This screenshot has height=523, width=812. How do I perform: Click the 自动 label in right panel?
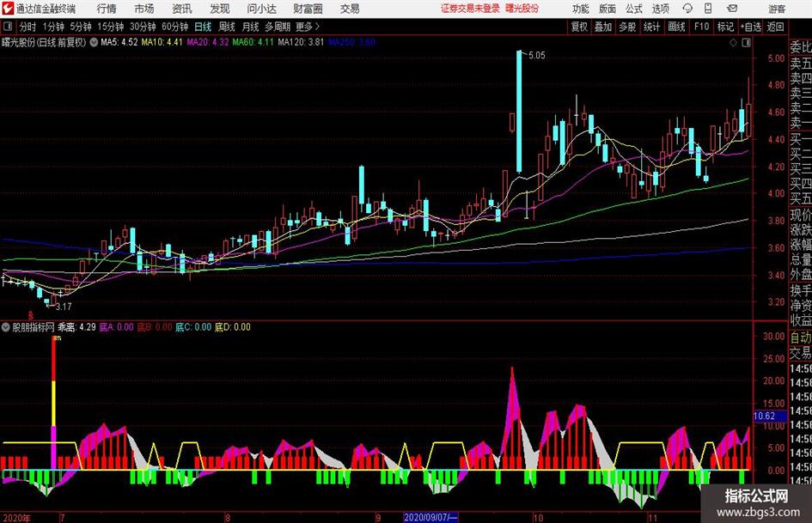pos(801,338)
